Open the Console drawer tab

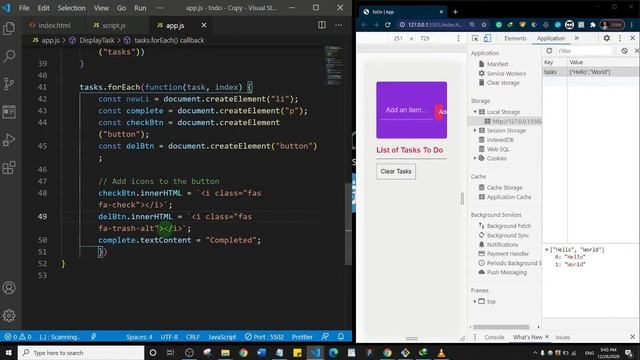click(494, 337)
